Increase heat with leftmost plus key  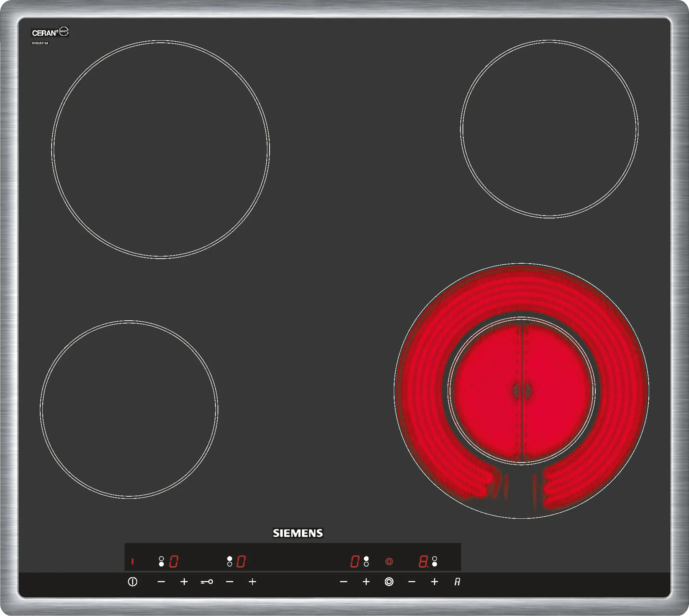[x=184, y=582]
